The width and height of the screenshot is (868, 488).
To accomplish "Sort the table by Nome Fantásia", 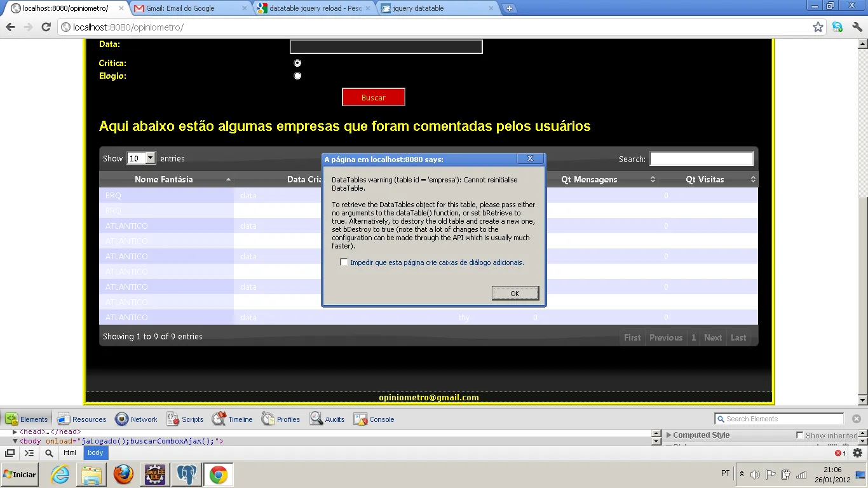I will coord(166,179).
